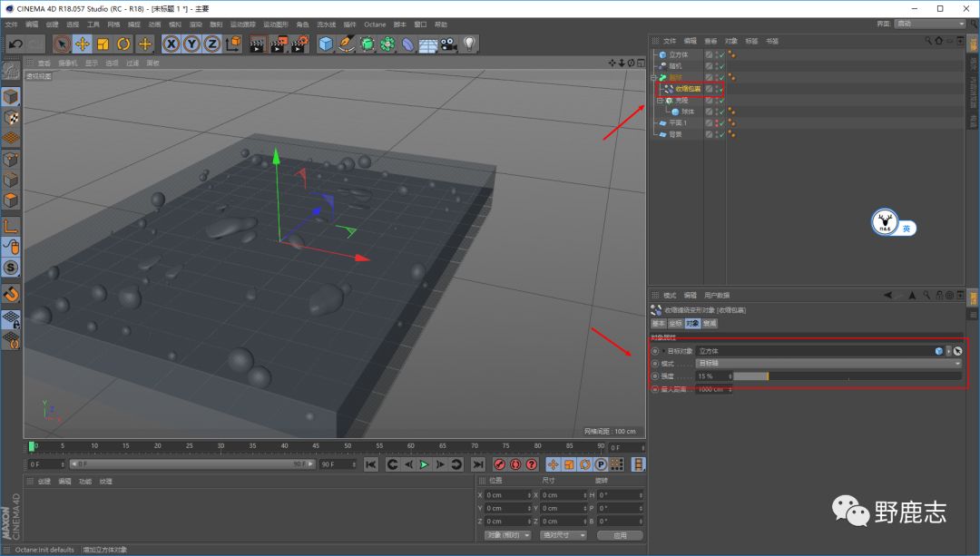980x556 pixels.
Task: Toggle the X axis lock
Action: point(171,44)
